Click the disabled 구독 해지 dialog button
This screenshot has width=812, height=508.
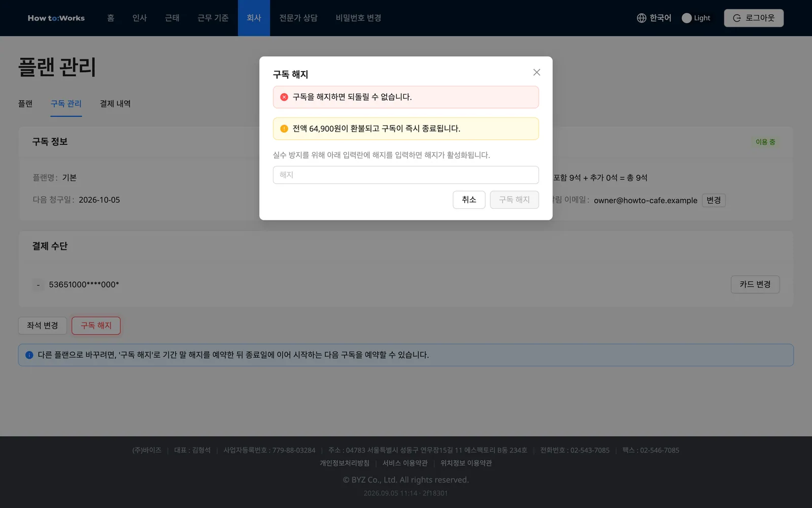pos(514,200)
